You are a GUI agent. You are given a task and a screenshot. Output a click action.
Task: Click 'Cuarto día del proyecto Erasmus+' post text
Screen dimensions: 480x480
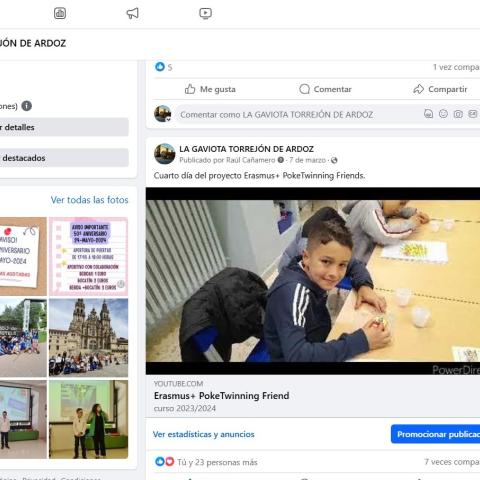tap(259, 176)
